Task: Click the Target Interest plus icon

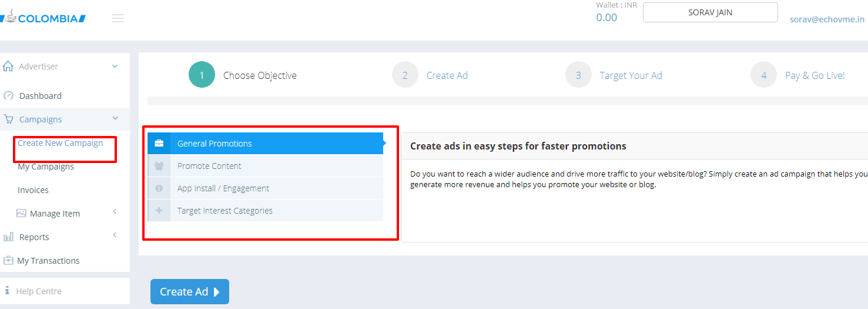Action: click(x=159, y=211)
